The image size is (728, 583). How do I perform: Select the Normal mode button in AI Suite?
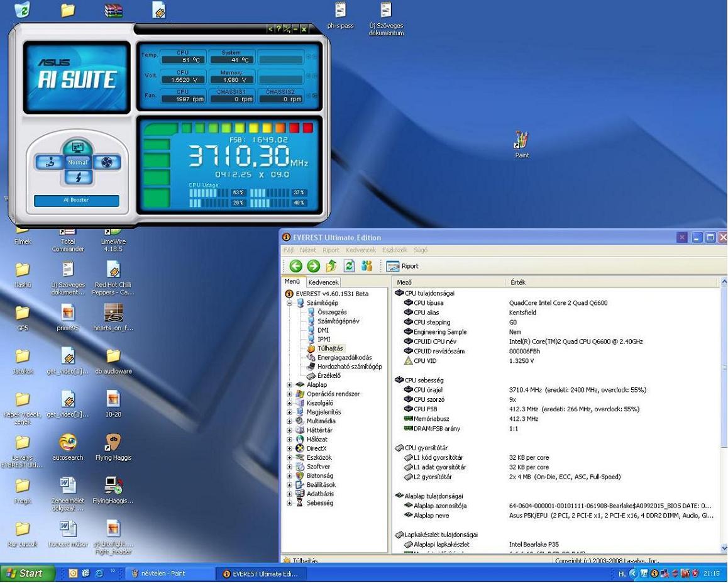click(x=77, y=163)
